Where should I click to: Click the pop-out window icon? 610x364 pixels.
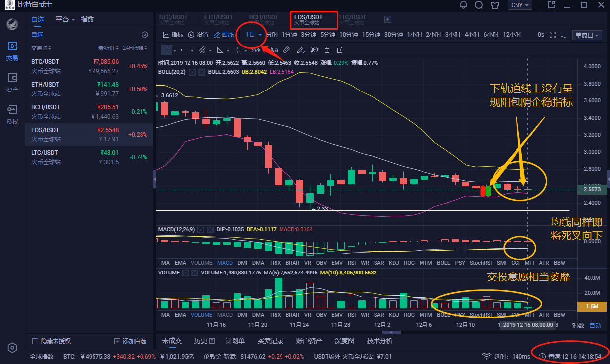pyautogui.click(x=564, y=35)
